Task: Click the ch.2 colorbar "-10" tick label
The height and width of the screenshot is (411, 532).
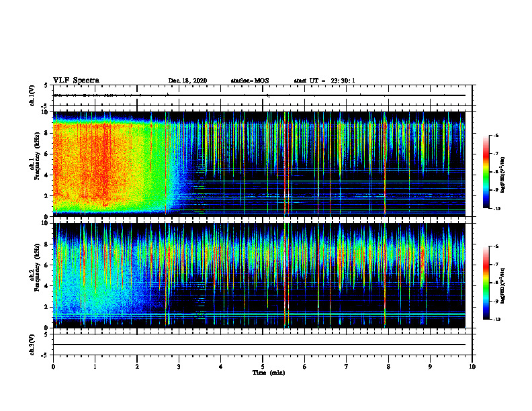Action: coord(496,319)
